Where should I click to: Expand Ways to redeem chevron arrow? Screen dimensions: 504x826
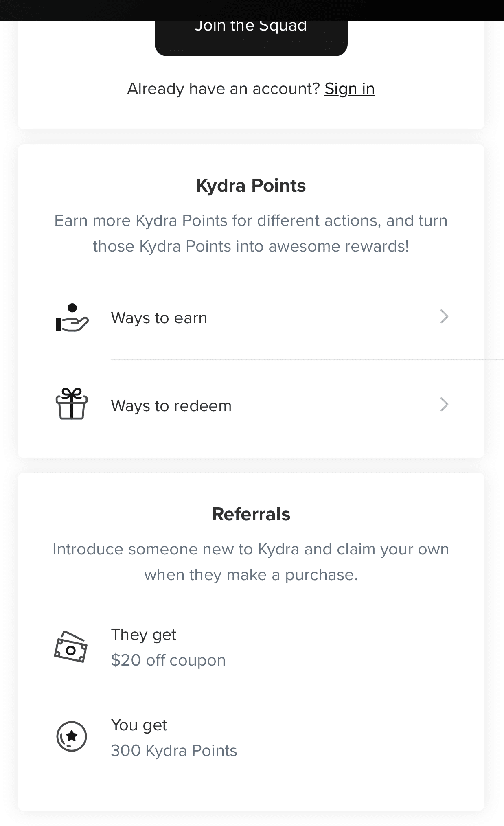(x=444, y=405)
